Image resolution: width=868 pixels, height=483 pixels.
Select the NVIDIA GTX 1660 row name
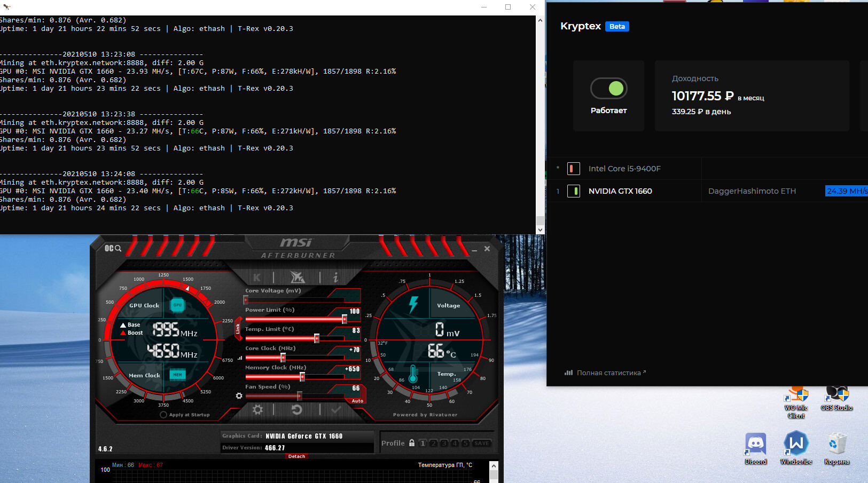[620, 191]
